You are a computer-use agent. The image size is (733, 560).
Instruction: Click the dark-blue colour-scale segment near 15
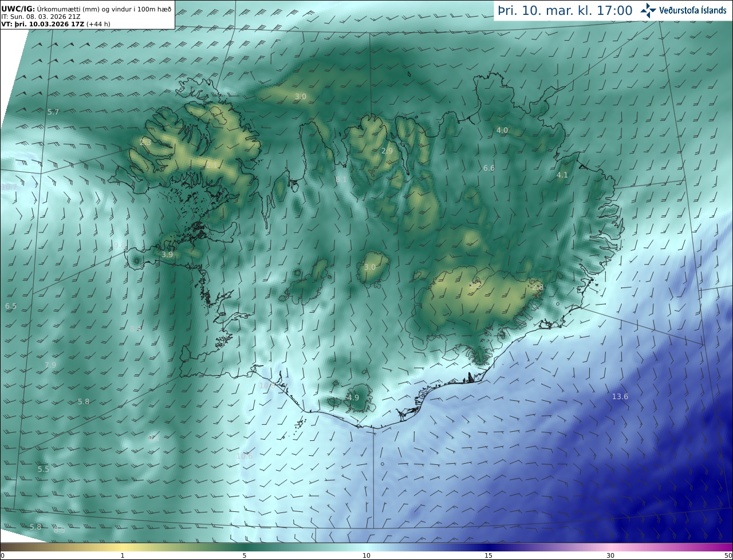point(488,547)
